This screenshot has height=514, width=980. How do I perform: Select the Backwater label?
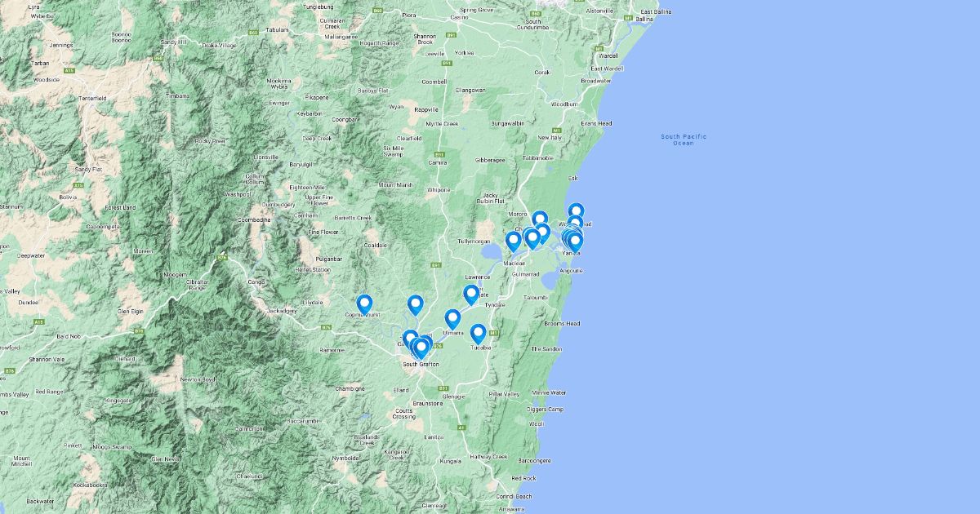(40, 501)
